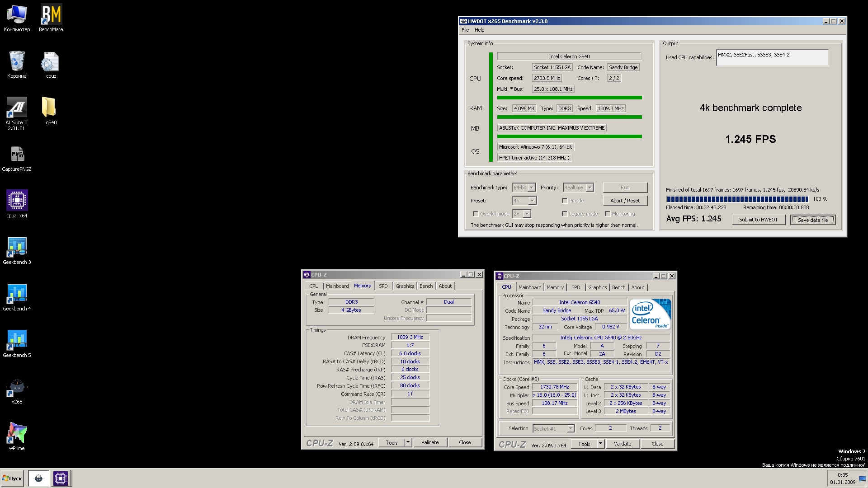Viewport: 868px width, 488px height.
Task: Switch to Mainboard tab in Memory CPU-Z window
Action: coord(337,286)
